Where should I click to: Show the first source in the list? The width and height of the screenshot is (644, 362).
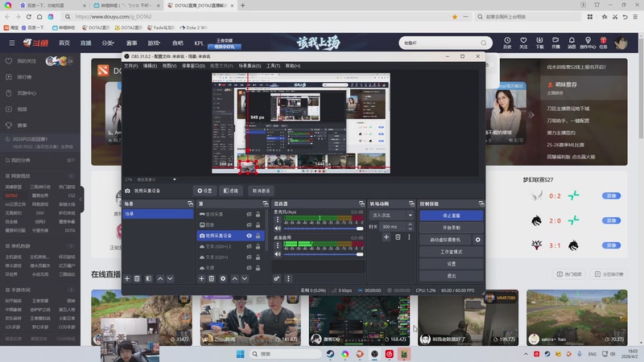coord(249,214)
